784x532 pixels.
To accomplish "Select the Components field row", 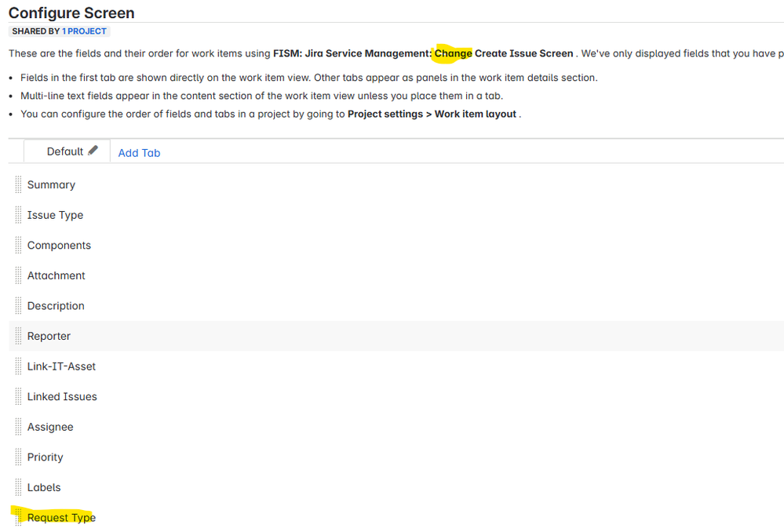I will click(x=396, y=245).
